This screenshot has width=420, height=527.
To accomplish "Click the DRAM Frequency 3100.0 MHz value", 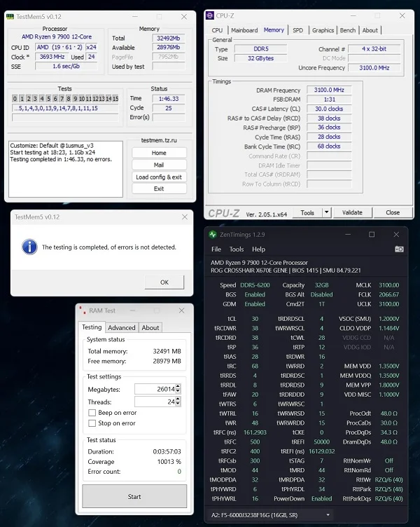I will tap(329, 90).
